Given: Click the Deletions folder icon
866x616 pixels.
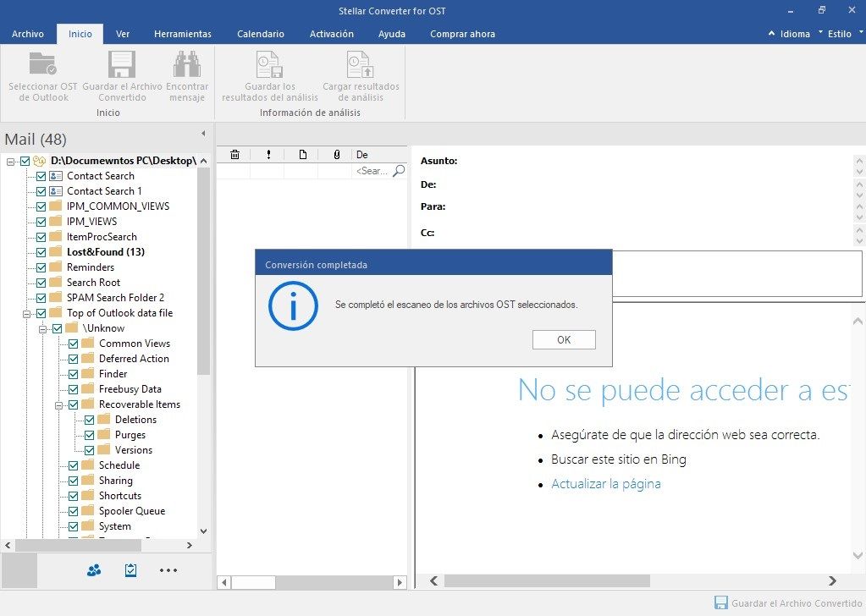Looking at the screenshot, I should pyautogui.click(x=104, y=419).
